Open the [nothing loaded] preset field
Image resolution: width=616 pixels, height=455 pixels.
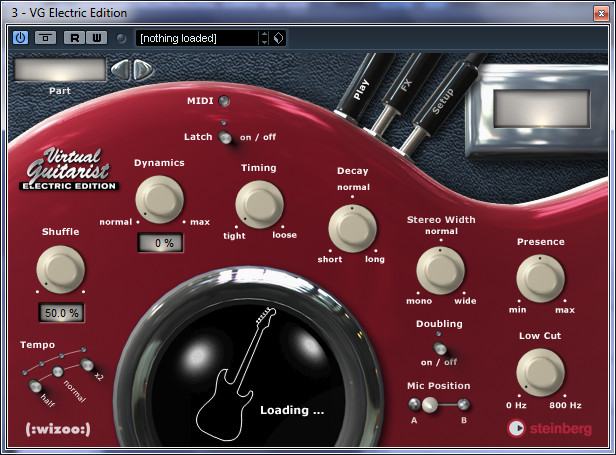pos(197,38)
